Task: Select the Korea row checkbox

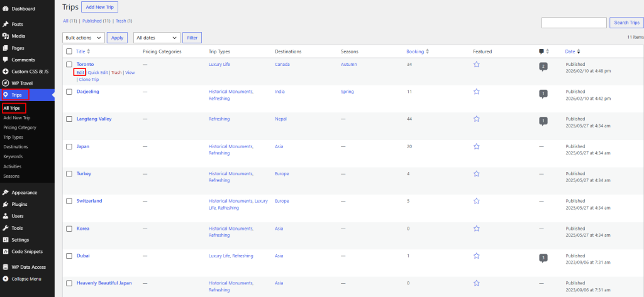Action: click(x=69, y=229)
